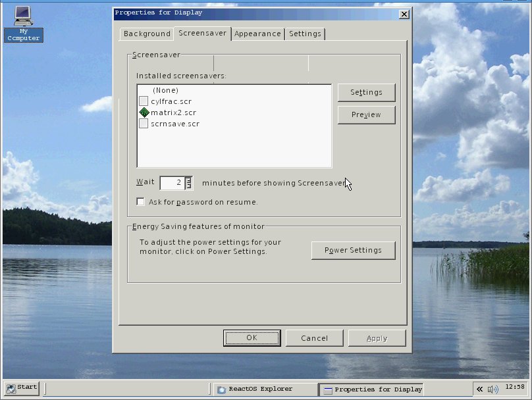Open Power Settings for the monitor
Image resolution: width=532 pixels, height=400 pixels.
coord(353,251)
